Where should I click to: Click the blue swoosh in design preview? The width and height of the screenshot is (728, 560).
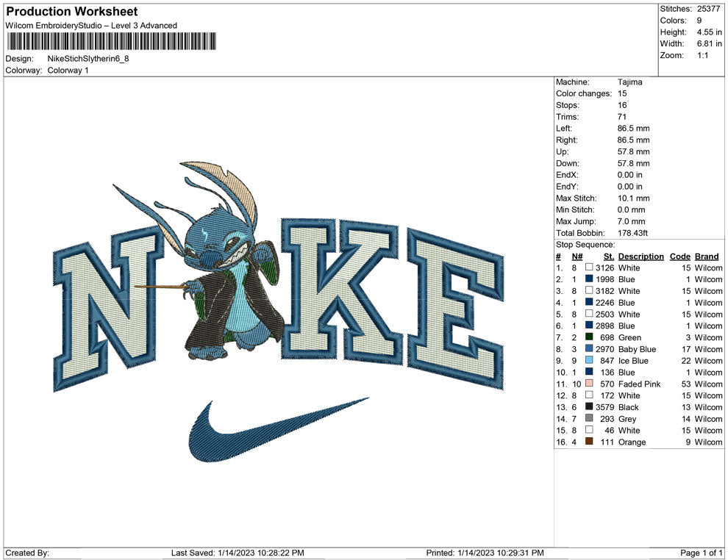(x=279, y=430)
